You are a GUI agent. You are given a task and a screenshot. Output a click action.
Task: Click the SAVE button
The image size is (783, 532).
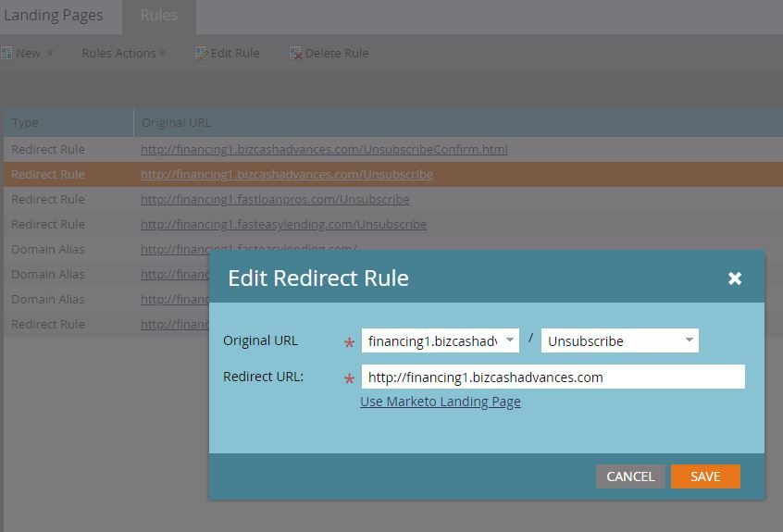coord(705,476)
